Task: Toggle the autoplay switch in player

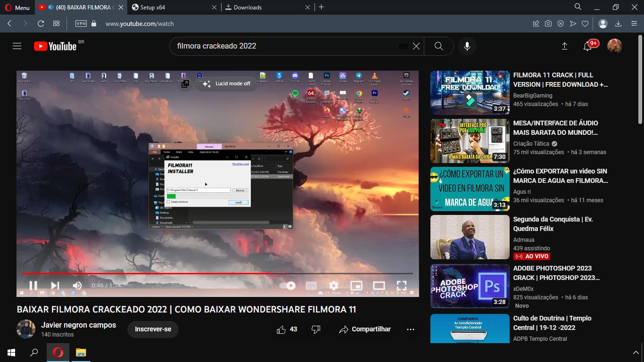Action: [288, 286]
